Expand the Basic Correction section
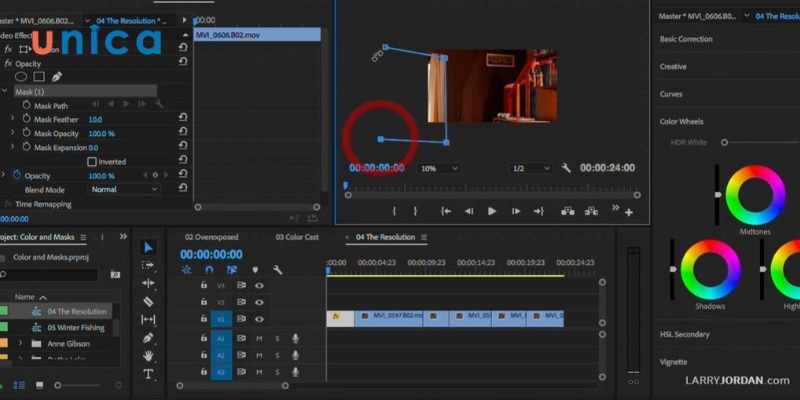 click(x=686, y=39)
